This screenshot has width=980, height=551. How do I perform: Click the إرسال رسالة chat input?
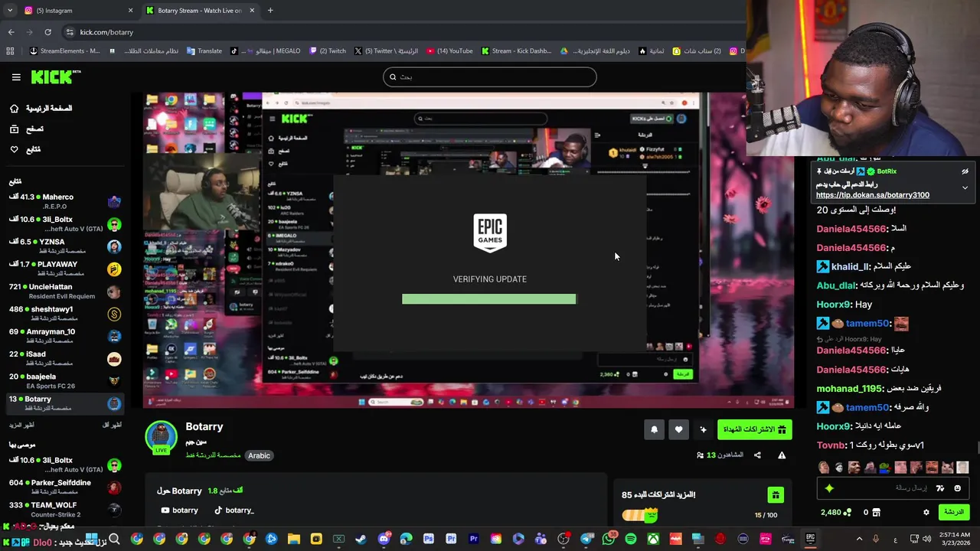(x=892, y=488)
